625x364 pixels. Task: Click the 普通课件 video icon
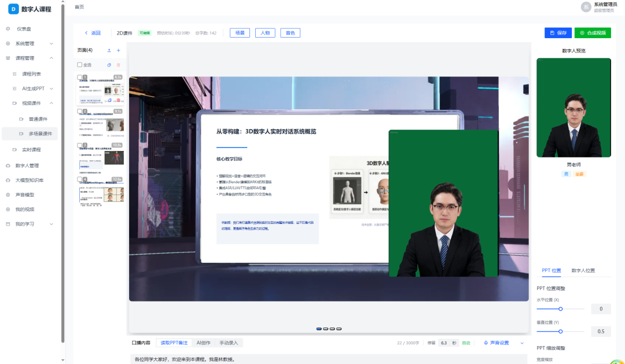click(x=21, y=119)
